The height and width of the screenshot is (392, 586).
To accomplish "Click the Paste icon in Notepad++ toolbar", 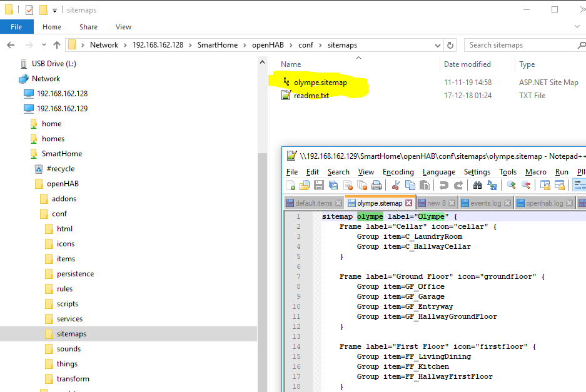I will [x=425, y=185].
